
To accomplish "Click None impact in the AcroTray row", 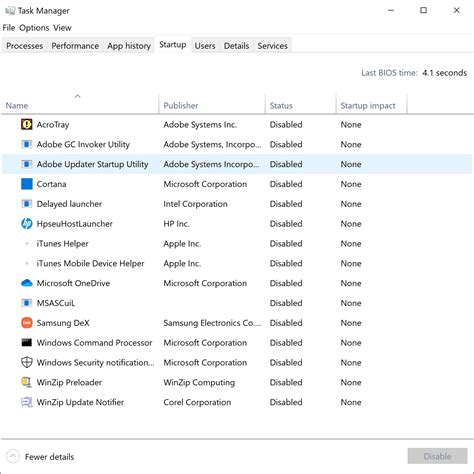I will pyautogui.click(x=351, y=125).
